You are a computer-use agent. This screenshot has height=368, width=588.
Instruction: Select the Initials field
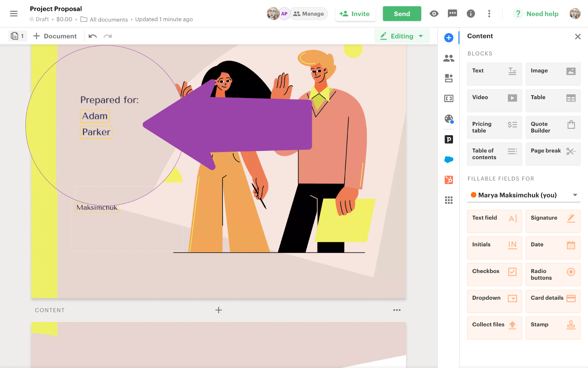[x=494, y=248]
